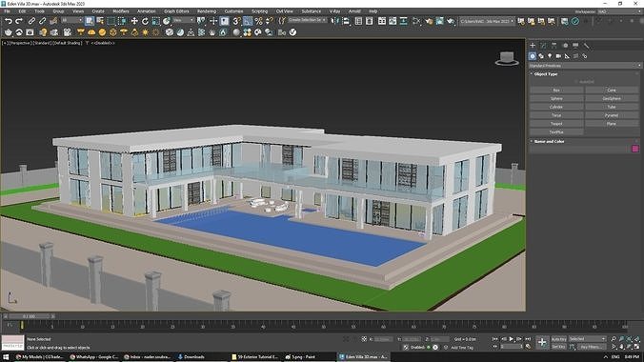Select the Space Warps category icon
The width and height of the screenshot is (644, 362).
575,56
